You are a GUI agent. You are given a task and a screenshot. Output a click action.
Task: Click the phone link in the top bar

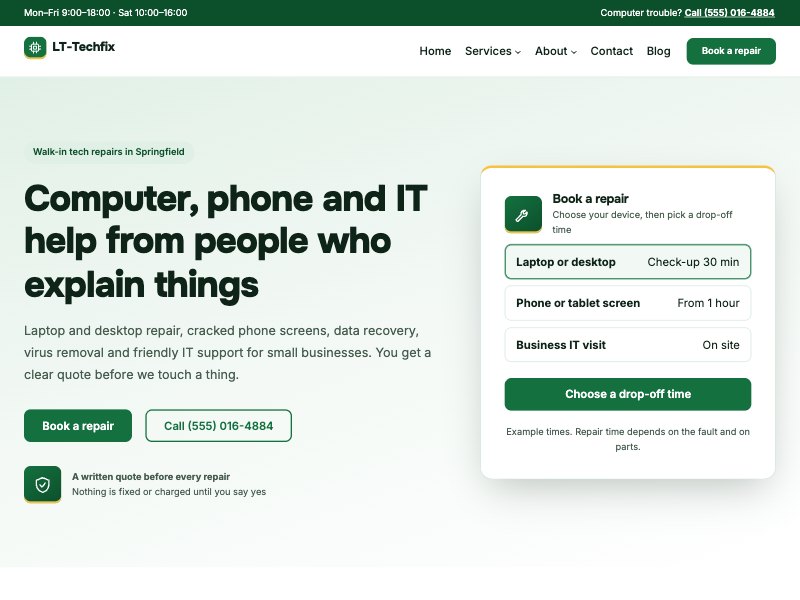tap(729, 13)
